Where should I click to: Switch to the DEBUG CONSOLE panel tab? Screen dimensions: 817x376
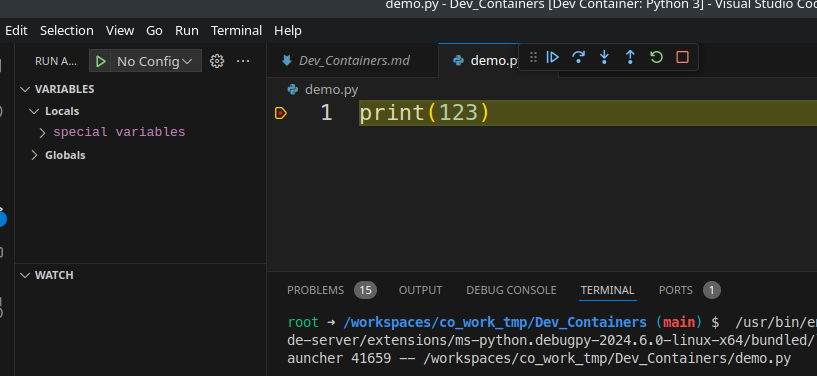511,290
